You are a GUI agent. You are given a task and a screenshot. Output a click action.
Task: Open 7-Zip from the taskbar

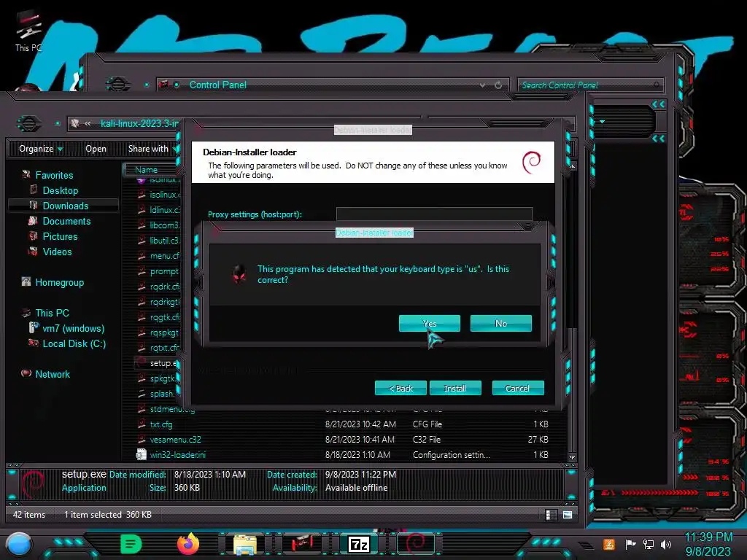tap(359, 544)
